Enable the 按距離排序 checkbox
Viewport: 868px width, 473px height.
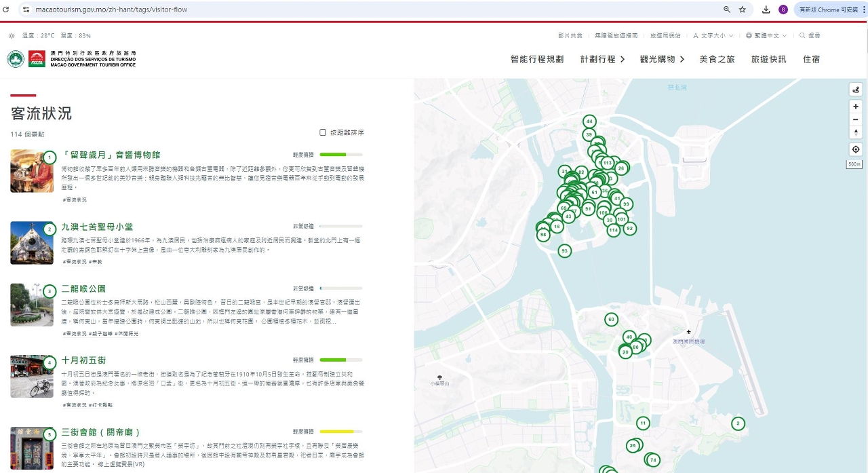(x=323, y=132)
